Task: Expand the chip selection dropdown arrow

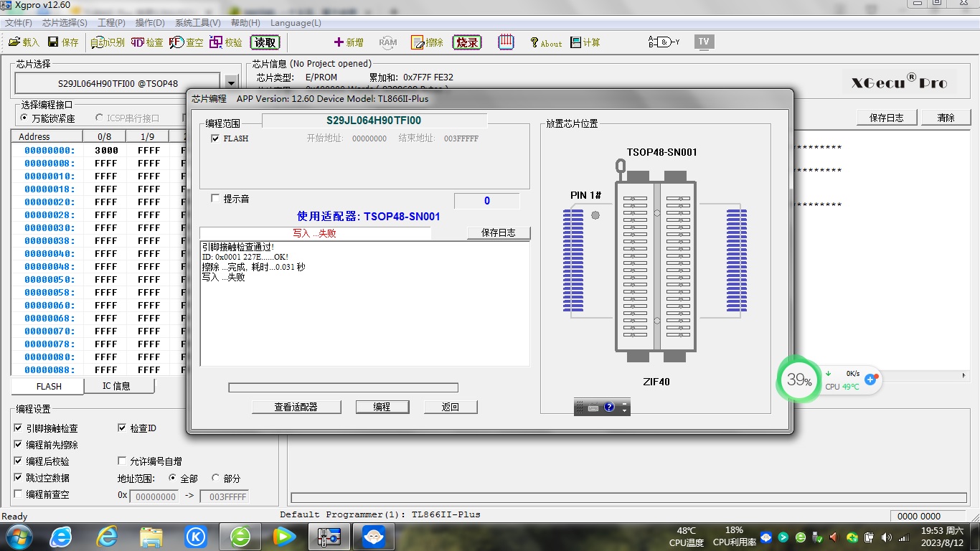Action: 230,83
